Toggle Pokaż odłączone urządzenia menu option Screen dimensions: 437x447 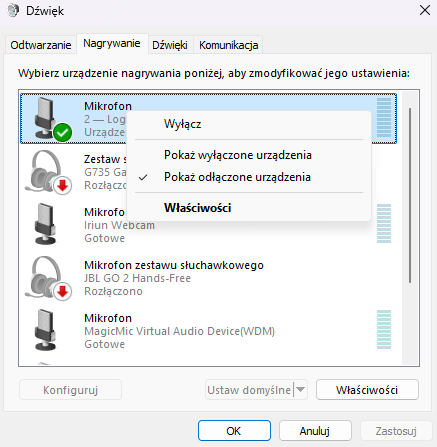point(249,177)
